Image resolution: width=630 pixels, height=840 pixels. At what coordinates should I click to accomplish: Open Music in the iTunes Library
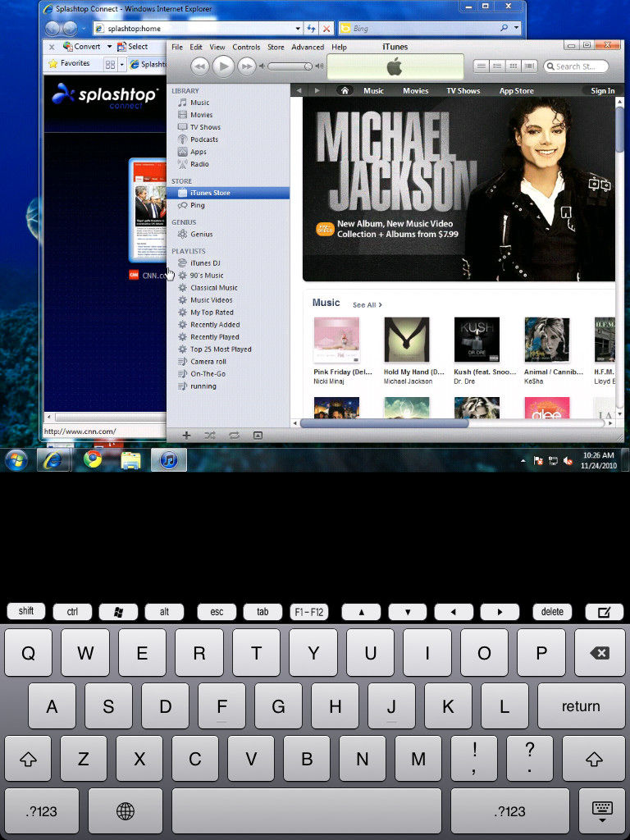pos(199,103)
